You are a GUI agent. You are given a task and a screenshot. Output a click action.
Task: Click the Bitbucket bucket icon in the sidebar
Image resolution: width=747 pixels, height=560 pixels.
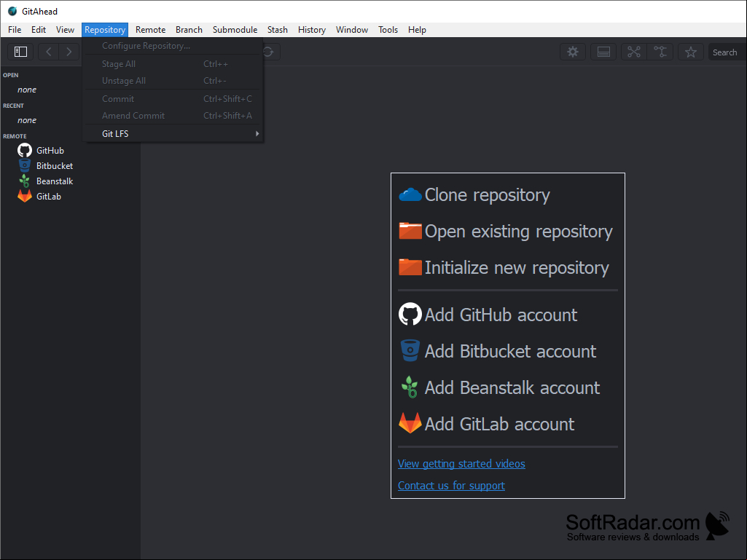click(x=25, y=166)
